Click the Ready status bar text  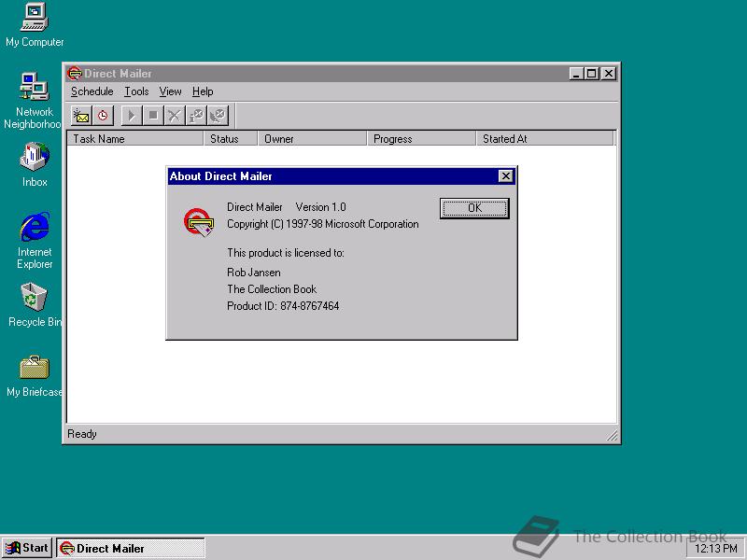click(x=82, y=434)
